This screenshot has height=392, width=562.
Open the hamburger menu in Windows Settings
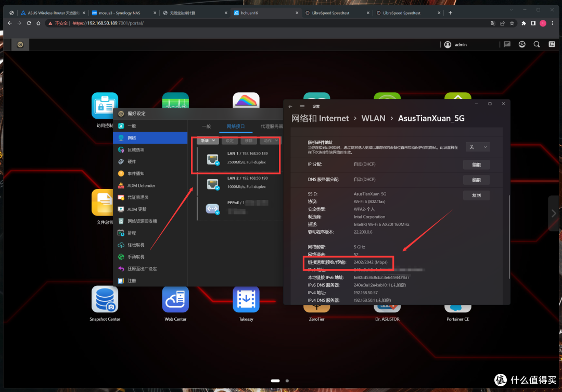point(302,107)
